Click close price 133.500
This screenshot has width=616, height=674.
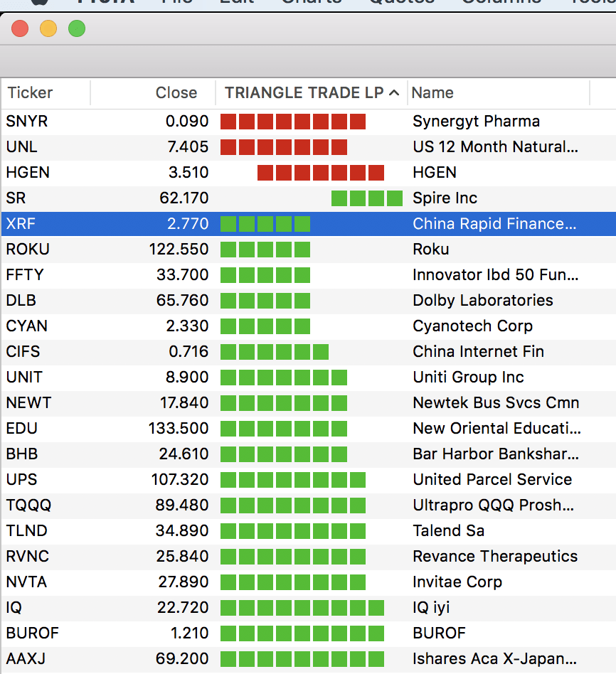179,428
